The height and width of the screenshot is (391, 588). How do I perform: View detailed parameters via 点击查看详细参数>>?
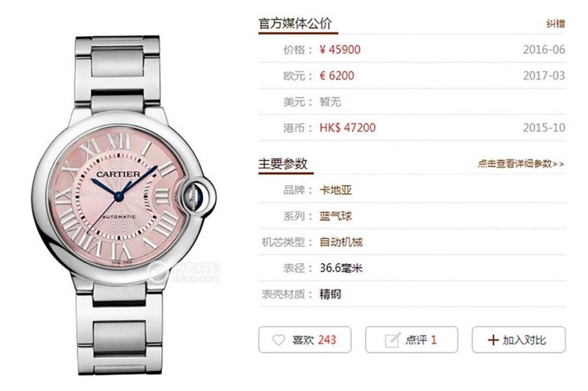(520, 163)
